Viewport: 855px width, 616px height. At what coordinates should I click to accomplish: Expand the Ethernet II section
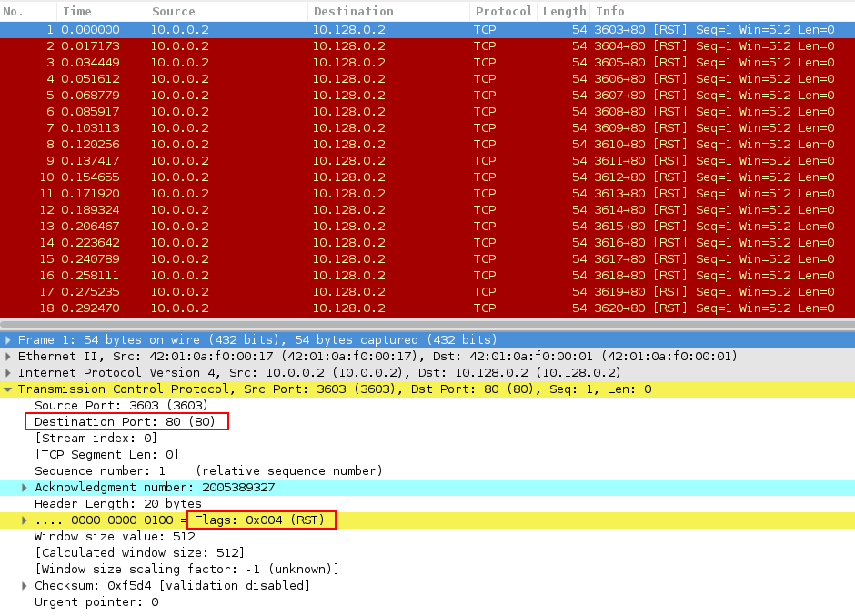(7, 357)
